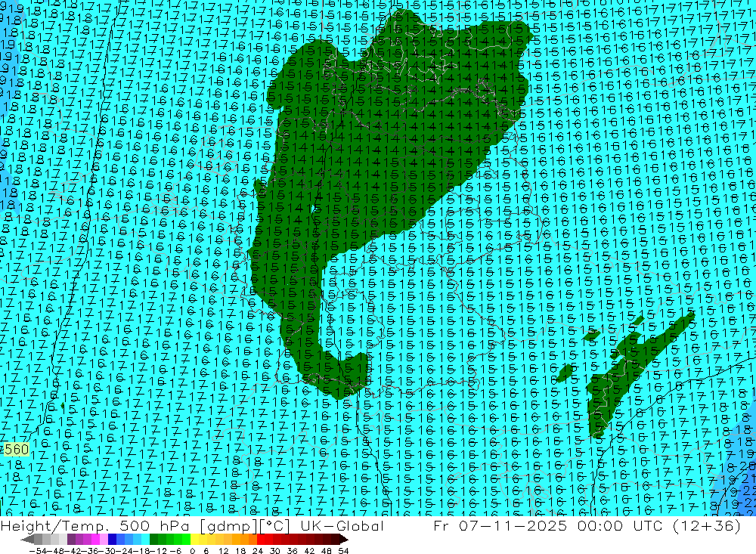Click the '[°C]' unit label
756x554 pixels.
click(x=274, y=525)
